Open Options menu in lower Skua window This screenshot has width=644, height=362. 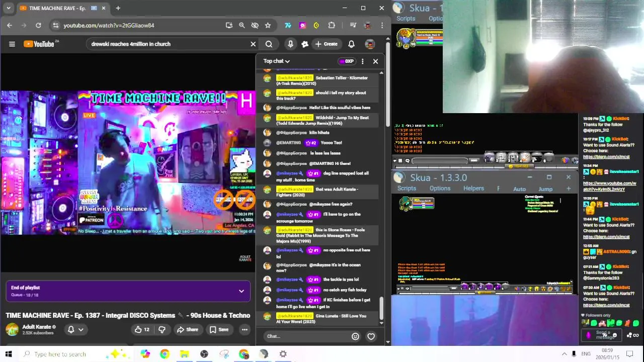(440, 189)
